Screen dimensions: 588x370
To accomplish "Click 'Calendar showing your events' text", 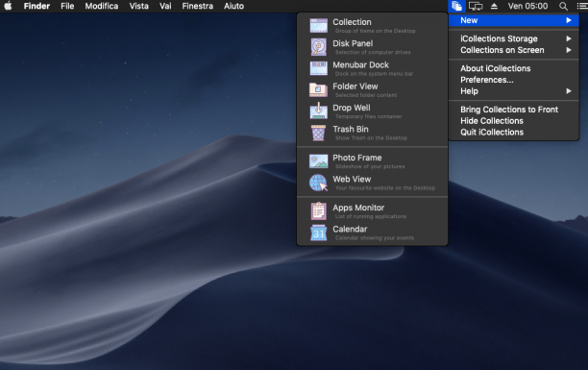I will point(375,237).
